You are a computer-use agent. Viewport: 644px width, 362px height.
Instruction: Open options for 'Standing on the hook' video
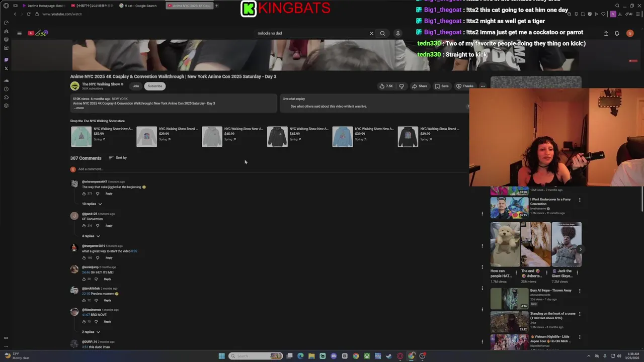pyautogui.click(x=580, y=314)
